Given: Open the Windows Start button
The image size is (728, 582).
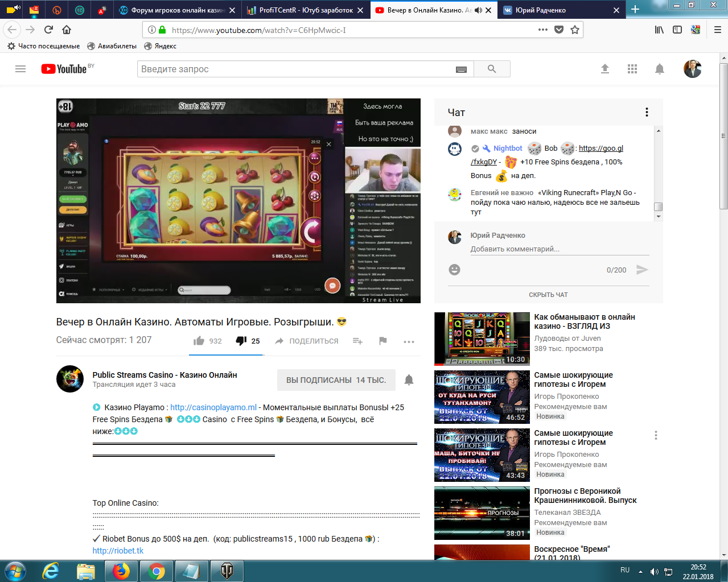Looking at the screenshot, I should [14, 571].
